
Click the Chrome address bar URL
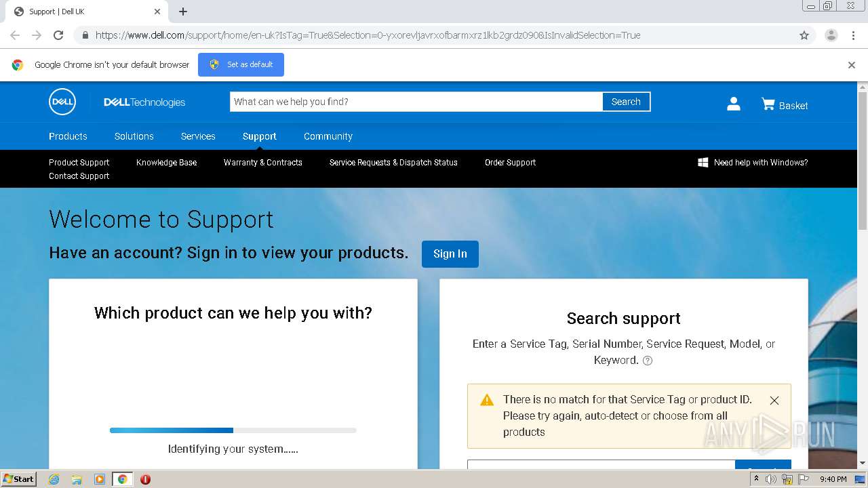coord(368,35)
